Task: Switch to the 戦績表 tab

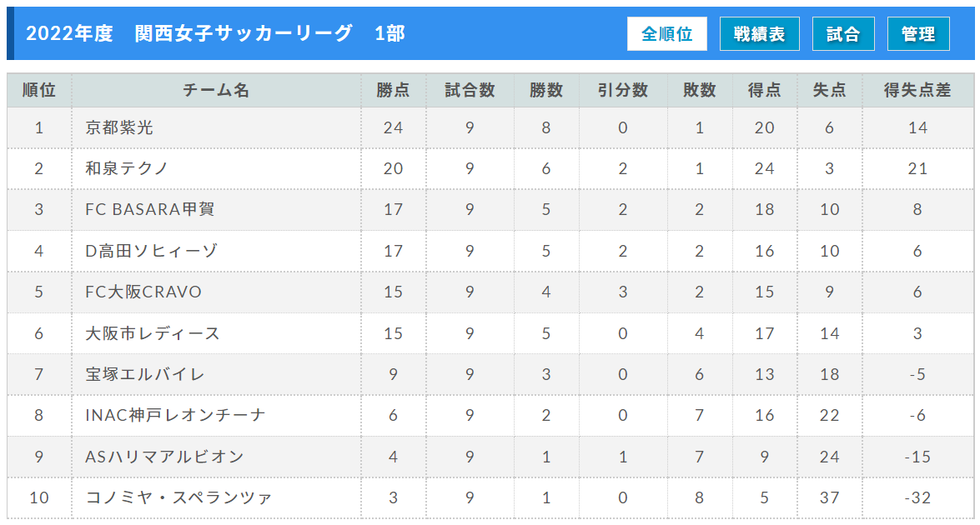Action: 759,33
